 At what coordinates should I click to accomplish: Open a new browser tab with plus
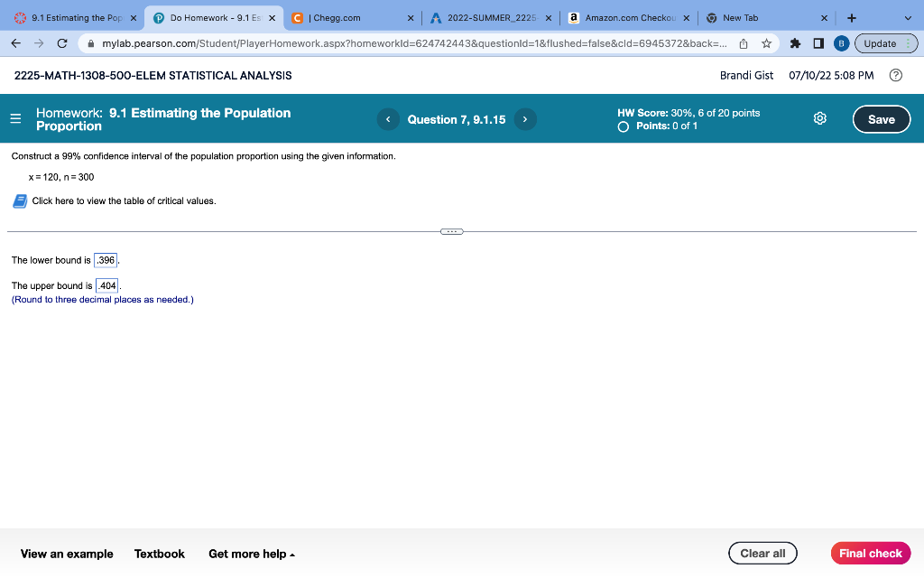[852, 18]
